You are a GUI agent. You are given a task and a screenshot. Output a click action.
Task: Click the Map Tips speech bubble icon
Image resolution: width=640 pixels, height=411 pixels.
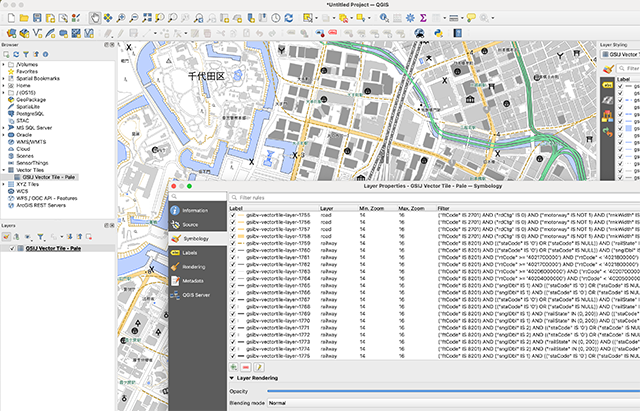(x=471, y=18)
